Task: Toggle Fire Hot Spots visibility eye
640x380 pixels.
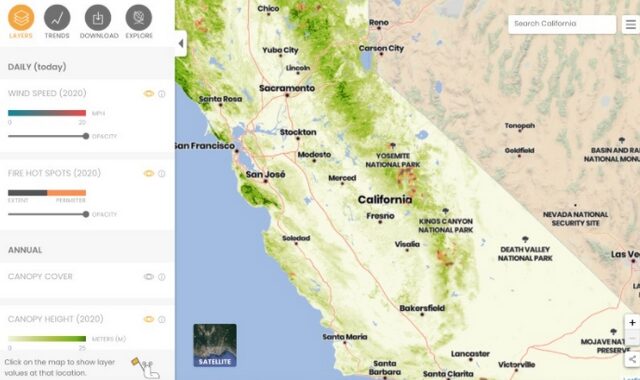Action: pos(149,173)
